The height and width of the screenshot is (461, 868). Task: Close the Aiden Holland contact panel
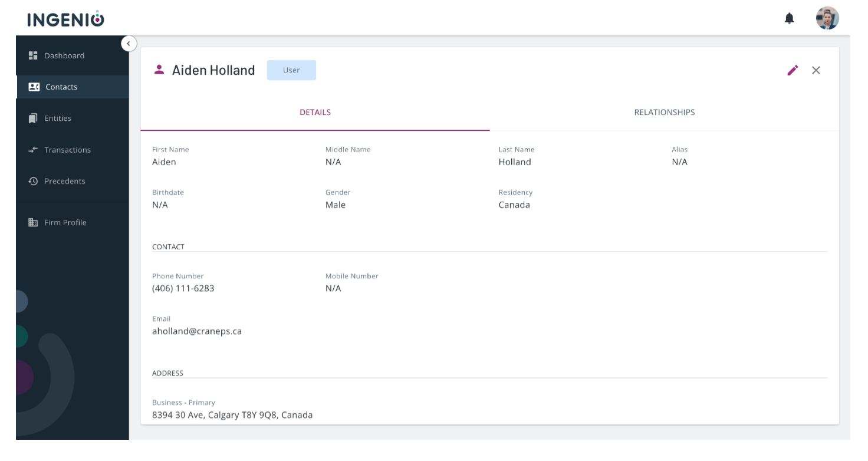(816, 70)
